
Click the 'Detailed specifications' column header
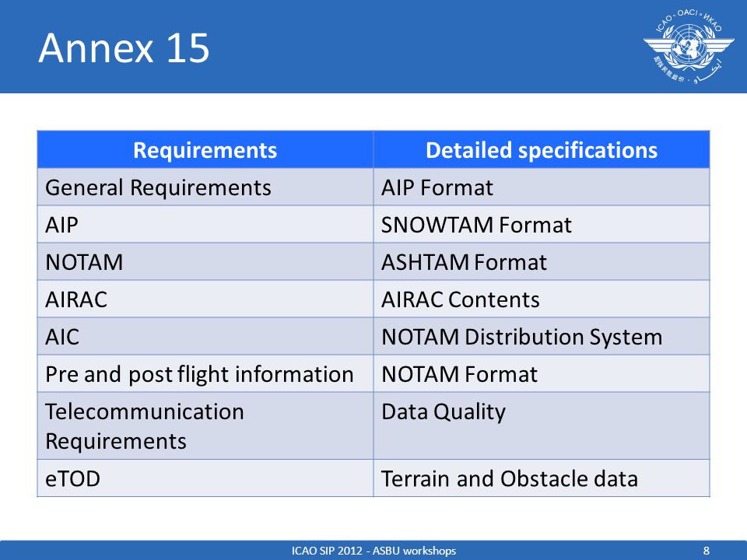tap(542, 149)
